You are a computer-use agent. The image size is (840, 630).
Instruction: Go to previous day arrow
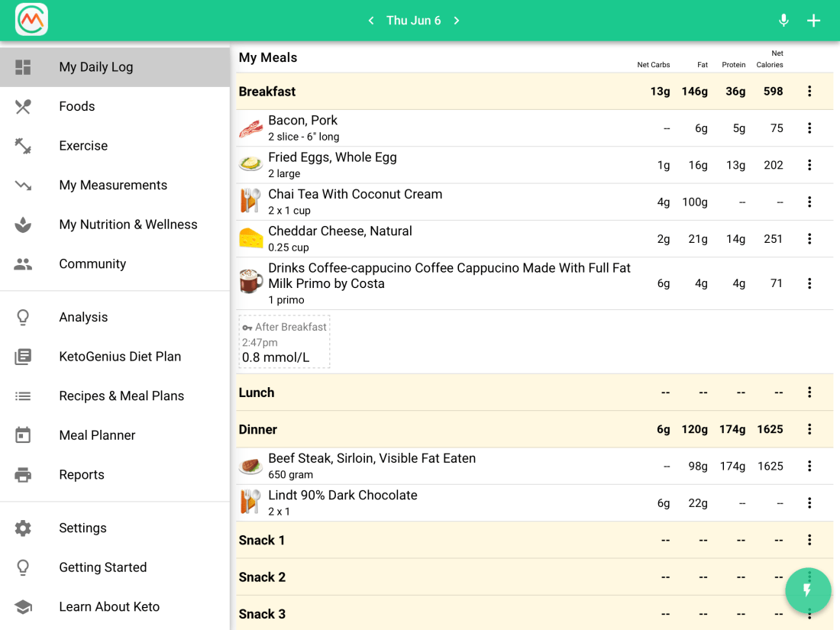point(371,21)
